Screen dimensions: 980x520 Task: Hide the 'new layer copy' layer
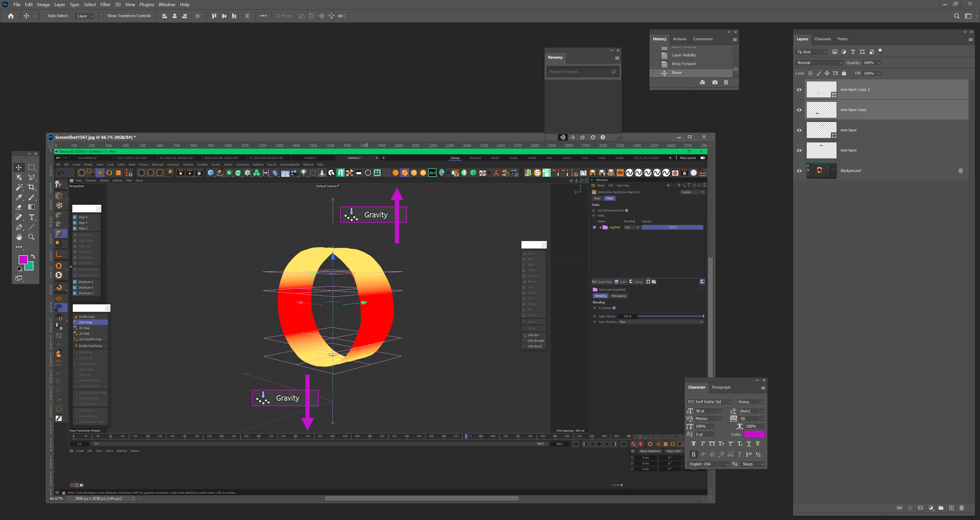pos(799,110)
